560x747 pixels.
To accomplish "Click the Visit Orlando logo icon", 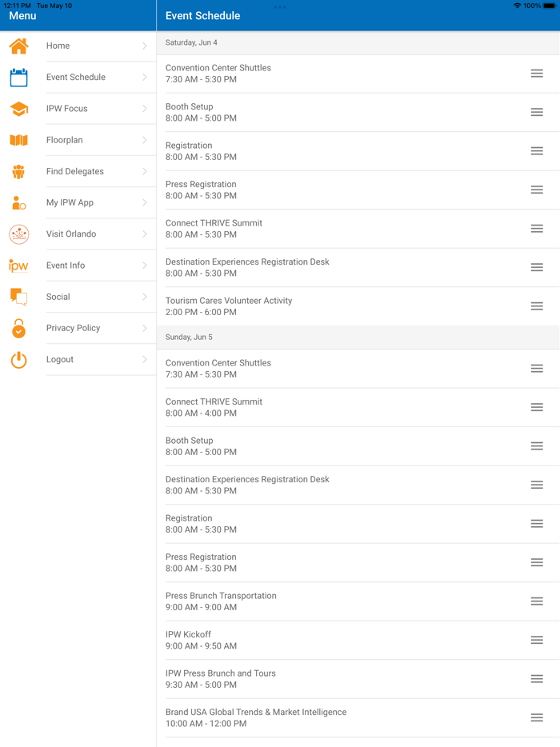I will point(18,234).
